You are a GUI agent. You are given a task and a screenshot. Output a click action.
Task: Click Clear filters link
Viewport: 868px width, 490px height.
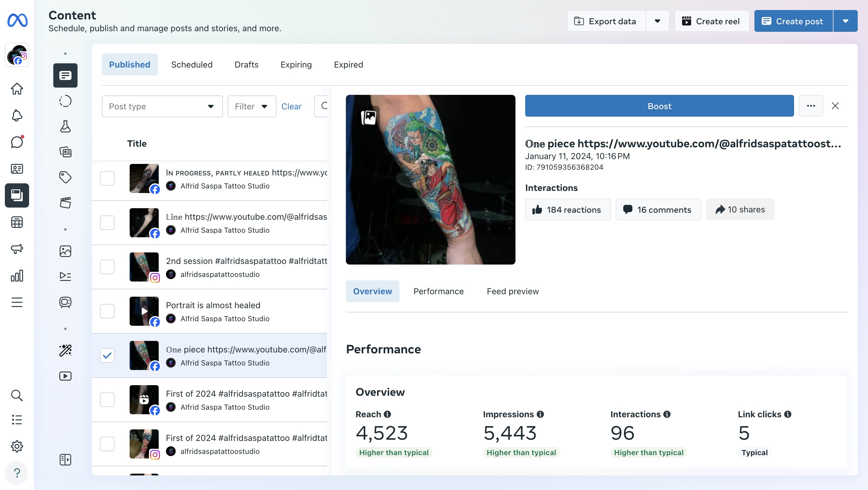[291, 106]
